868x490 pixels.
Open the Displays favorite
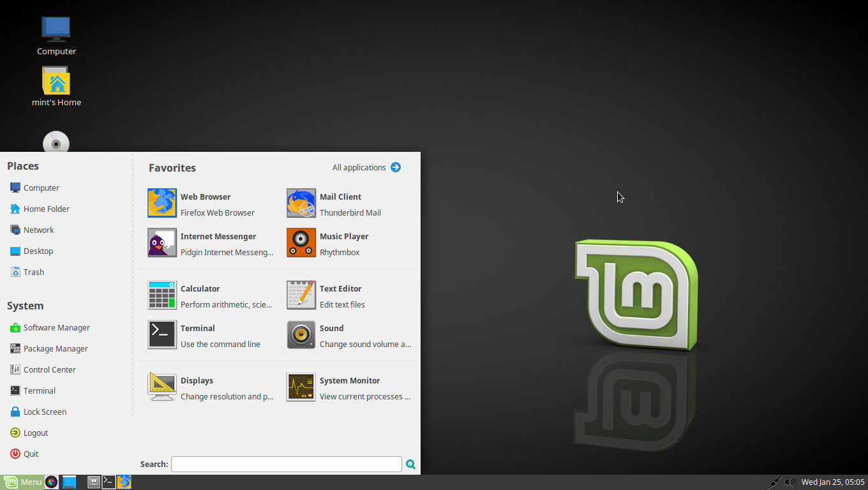coord(210,387)
